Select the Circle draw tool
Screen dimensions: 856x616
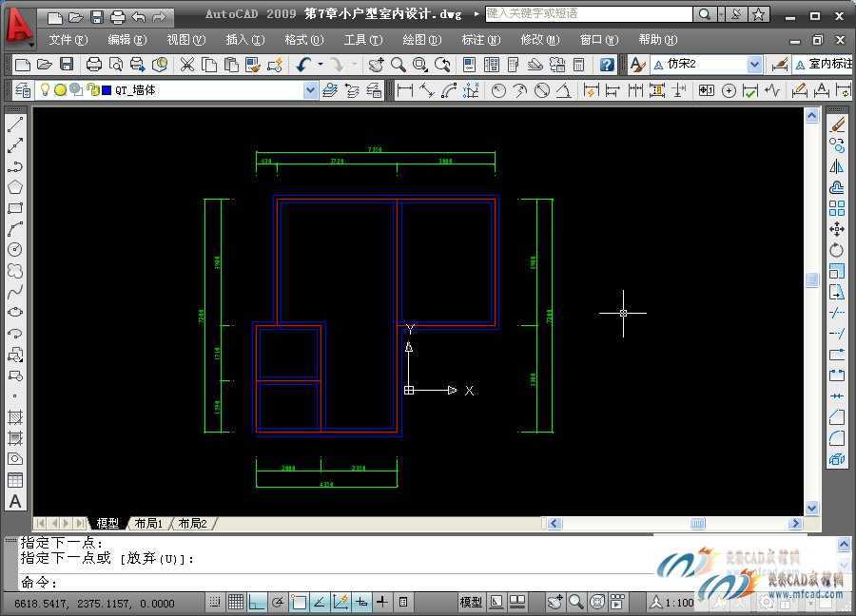pos(15,249)
